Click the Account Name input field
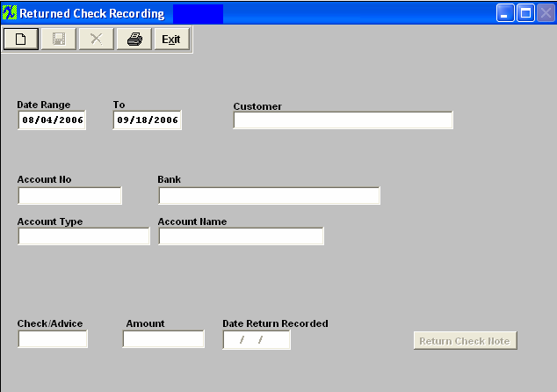The width and height of the screenshot is (557, 392). pyautogui.click(x=242, y=236)
